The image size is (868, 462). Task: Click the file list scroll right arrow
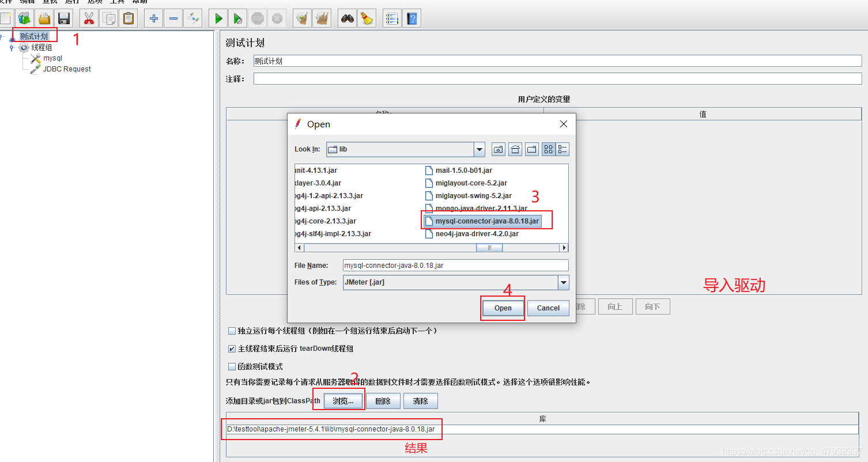pos(564,248)
